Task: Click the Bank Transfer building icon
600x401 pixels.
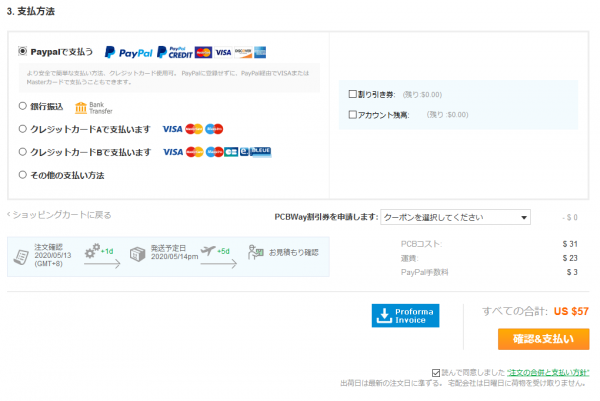Action: [x=81, y=107]
